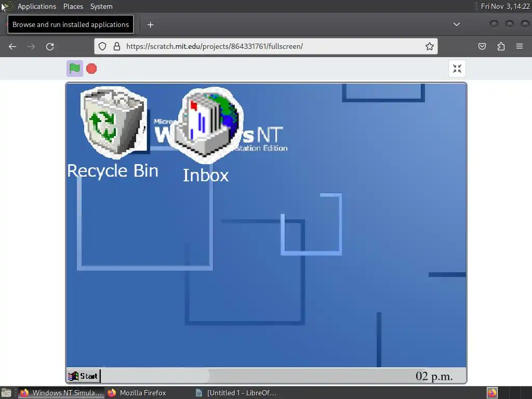Screen dimensions: 532x399
Task: Open the Applications menu
Action: click(37, 6)
